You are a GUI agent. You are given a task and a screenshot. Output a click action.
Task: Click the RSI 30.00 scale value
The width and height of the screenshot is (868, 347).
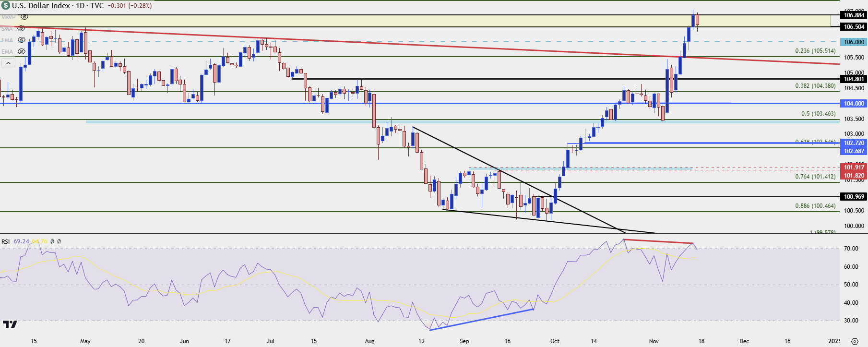point(851,321)
